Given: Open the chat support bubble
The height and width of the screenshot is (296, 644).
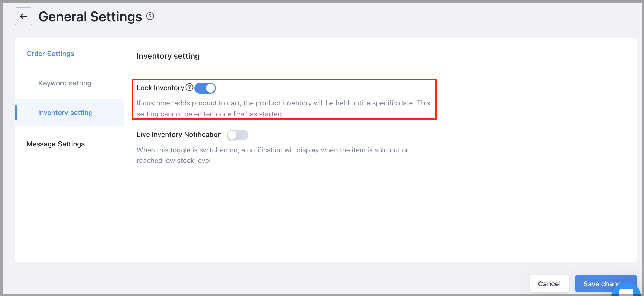Looking at the screenshot, I should coord(626,290).
